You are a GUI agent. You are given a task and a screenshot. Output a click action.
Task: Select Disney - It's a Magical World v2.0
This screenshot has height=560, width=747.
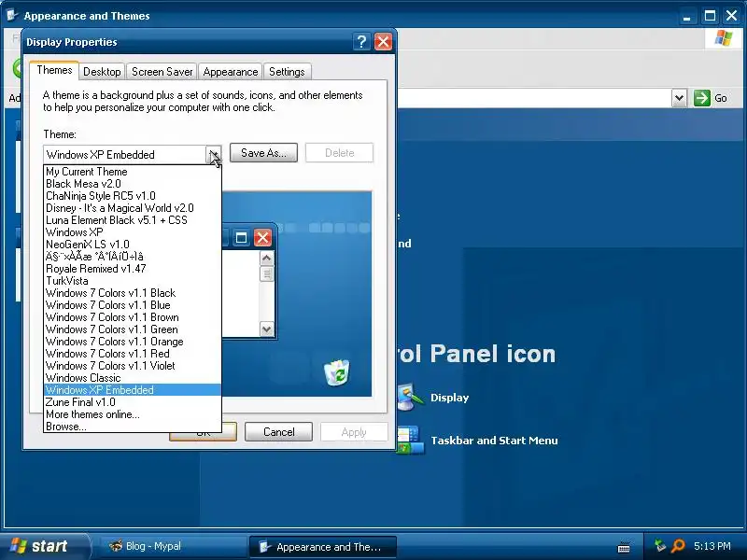(133, 208)
